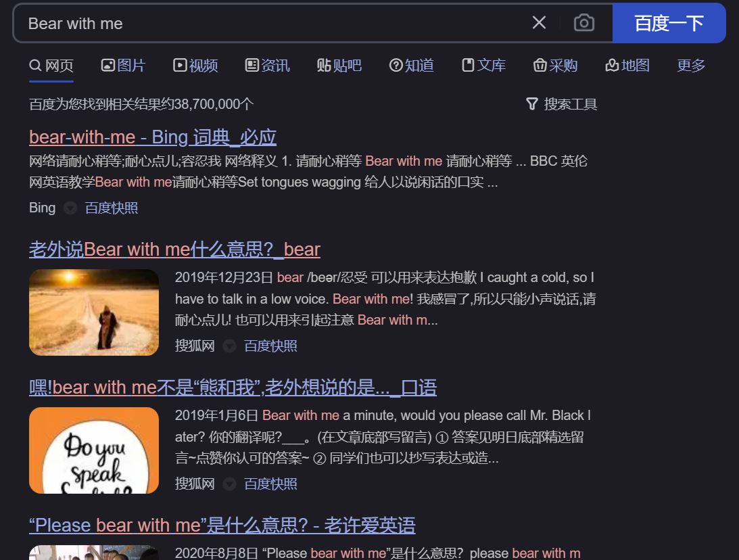
Task: Click the 知道 question mark icon
Action: [396, 65]
